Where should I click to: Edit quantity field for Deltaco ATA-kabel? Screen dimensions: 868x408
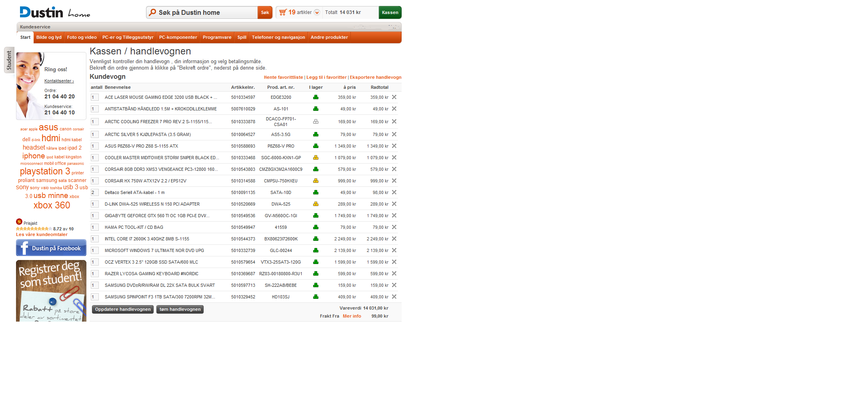coord(95,192)
